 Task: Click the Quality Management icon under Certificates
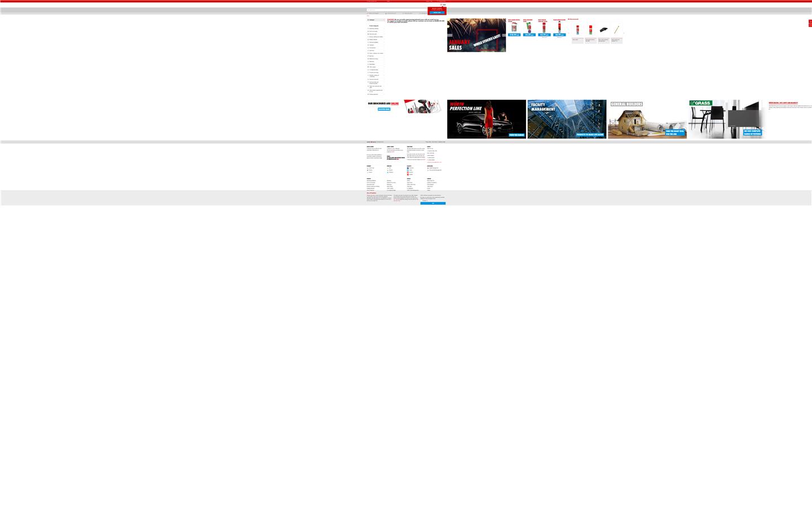pos(428,168)
